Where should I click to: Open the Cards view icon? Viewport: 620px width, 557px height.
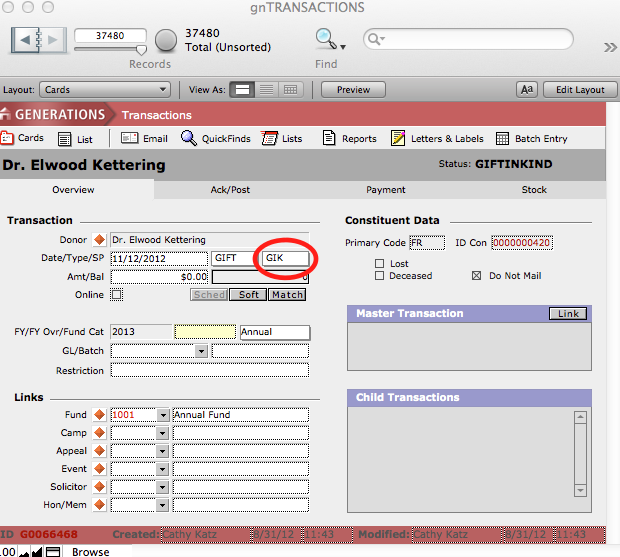pos(7,139)
